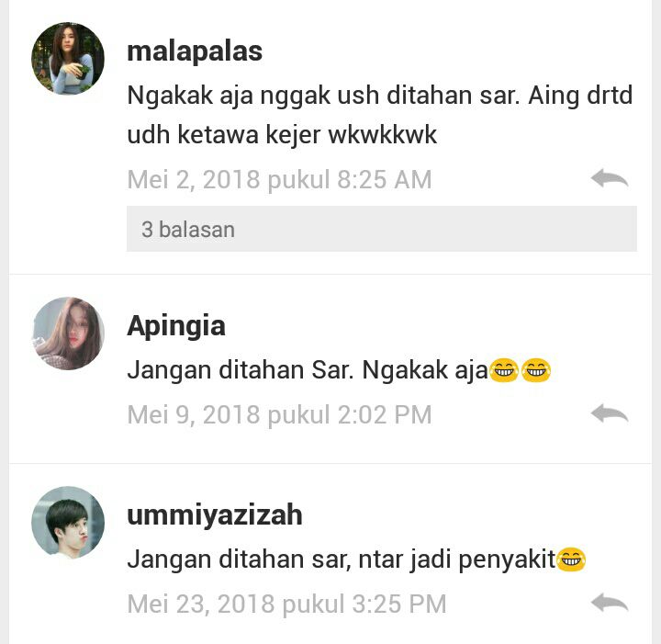Tap first laughing emoji in Apingia's comment
661x644 pixels.
point(504,370)
